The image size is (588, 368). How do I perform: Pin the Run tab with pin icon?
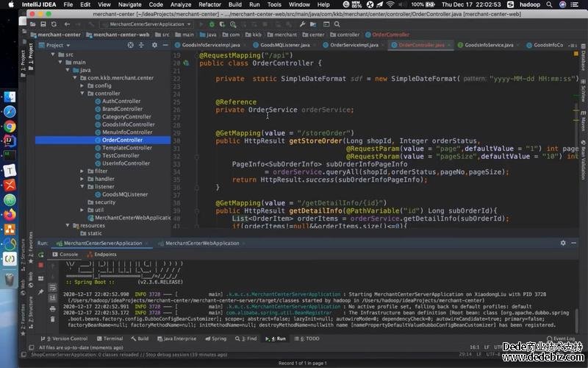point(41,291)
